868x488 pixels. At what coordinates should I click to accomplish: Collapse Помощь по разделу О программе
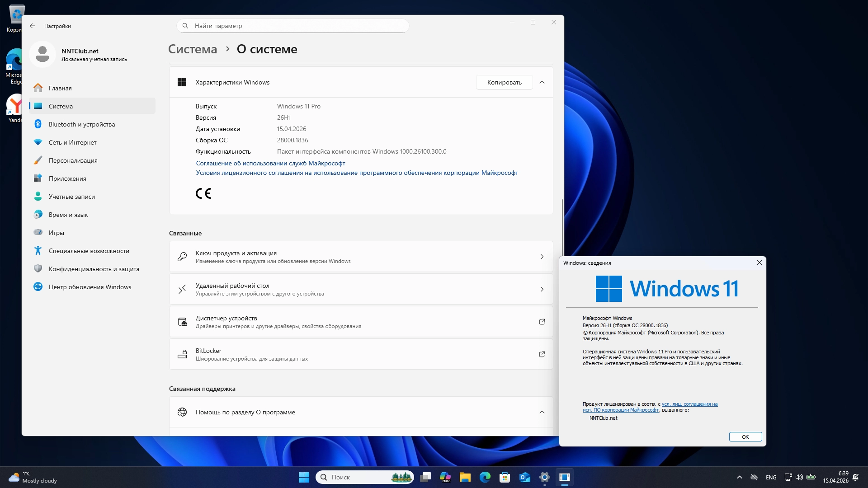[542, 412]
